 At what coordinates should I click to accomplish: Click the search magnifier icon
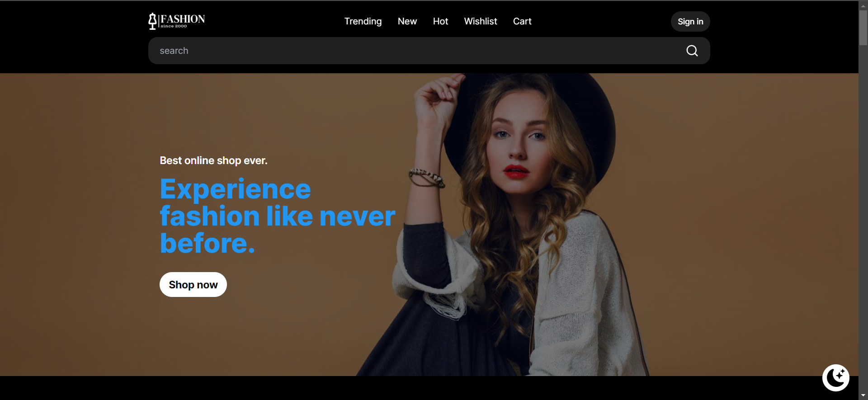click(x=692, y=51)
